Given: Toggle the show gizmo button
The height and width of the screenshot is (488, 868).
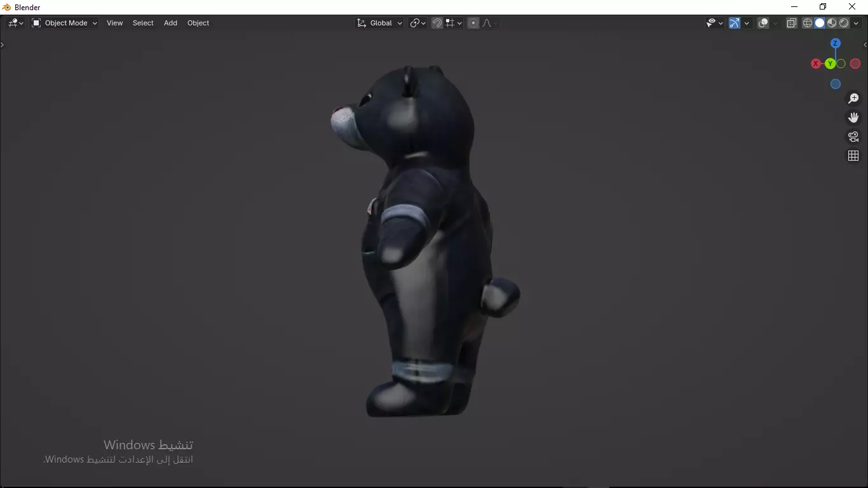Looking at the screenshot, I should point(735,23).
